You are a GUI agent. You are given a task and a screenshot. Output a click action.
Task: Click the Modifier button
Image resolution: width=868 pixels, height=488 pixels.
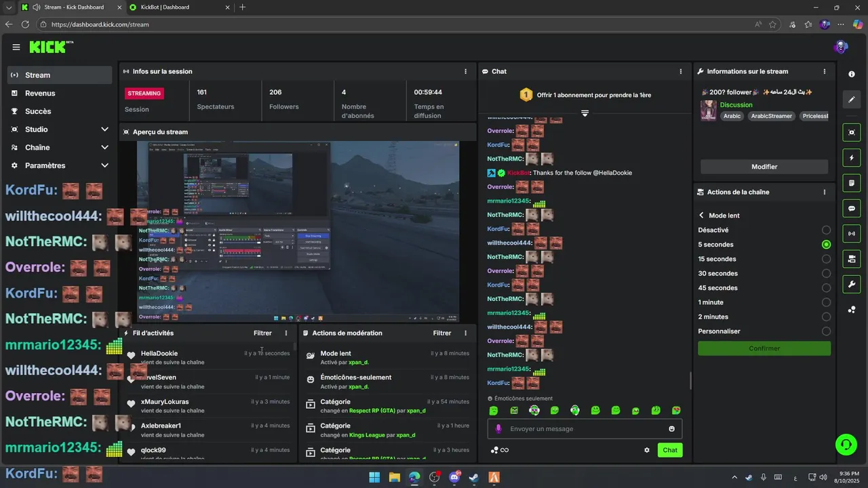click(764, 167)
